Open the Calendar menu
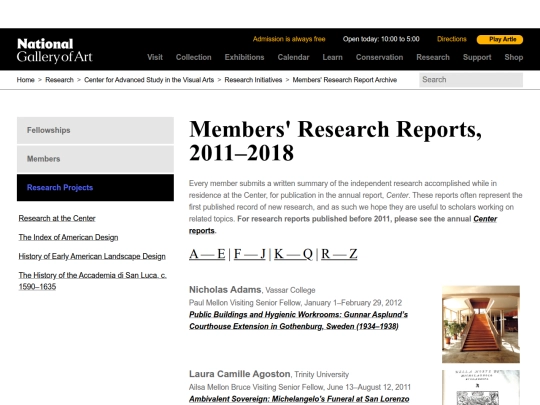This screenshot has width=540, height=405. point(293,57)
